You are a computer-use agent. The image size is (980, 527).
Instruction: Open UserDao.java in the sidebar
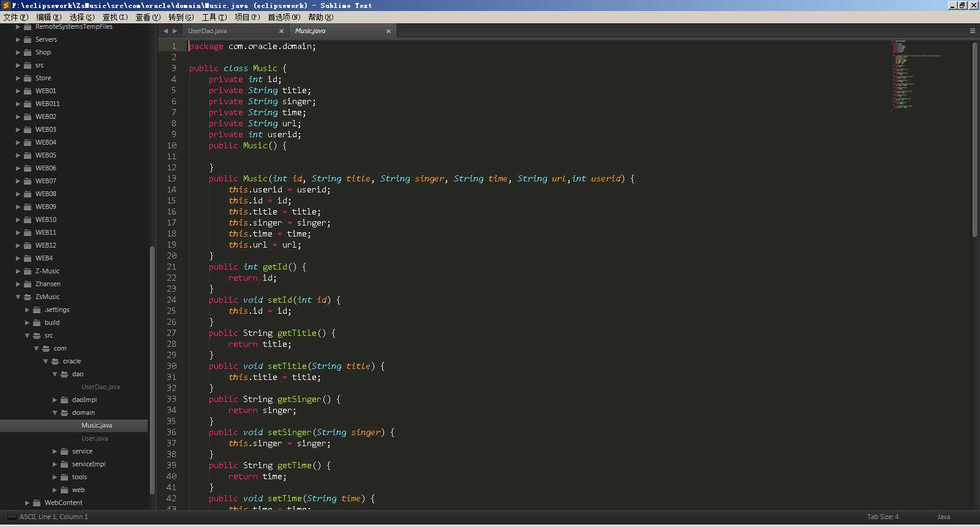click(x=100, y=387)
